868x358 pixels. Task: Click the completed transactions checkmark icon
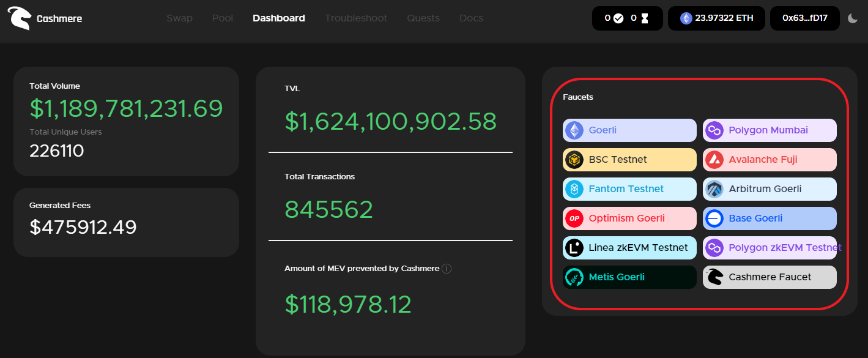pos(618,18)
